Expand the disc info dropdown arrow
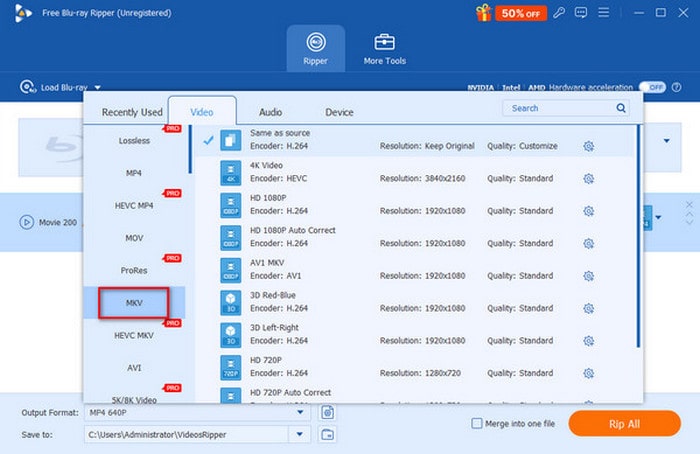Viewport: 700px width, 454px height. pyautogui.click(x=667, y=141)
